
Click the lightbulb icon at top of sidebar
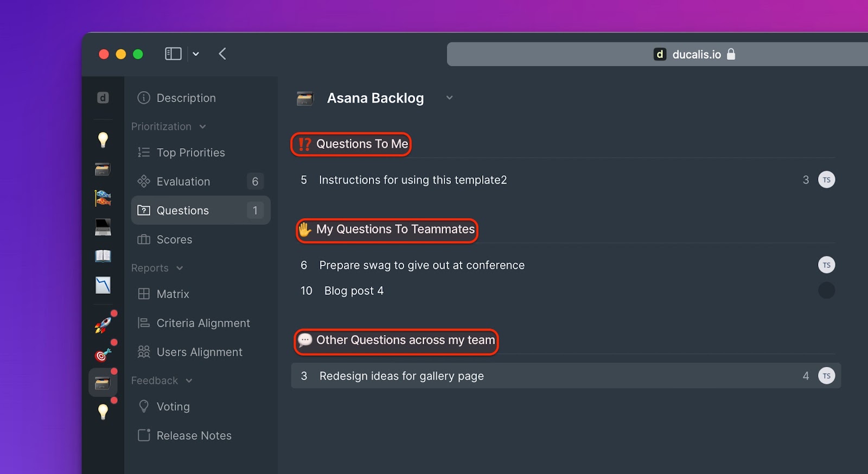[x=103, y=140]
